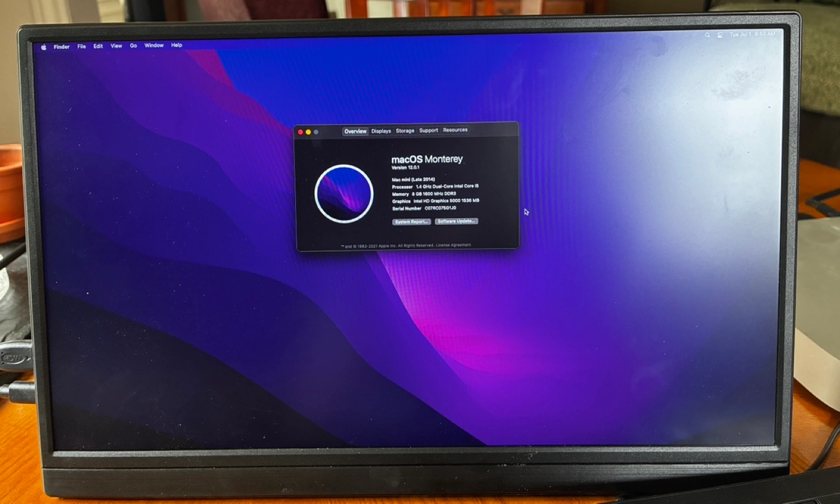Close the About This Mac window
The height and width of the screenshot is (504, 840).
(301, 132)
